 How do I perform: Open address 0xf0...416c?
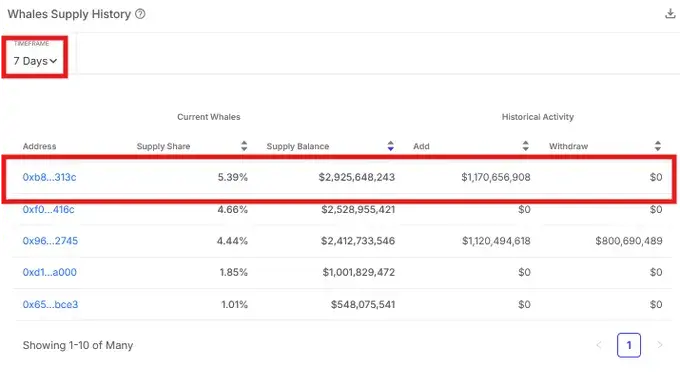[x=49, y=210]
